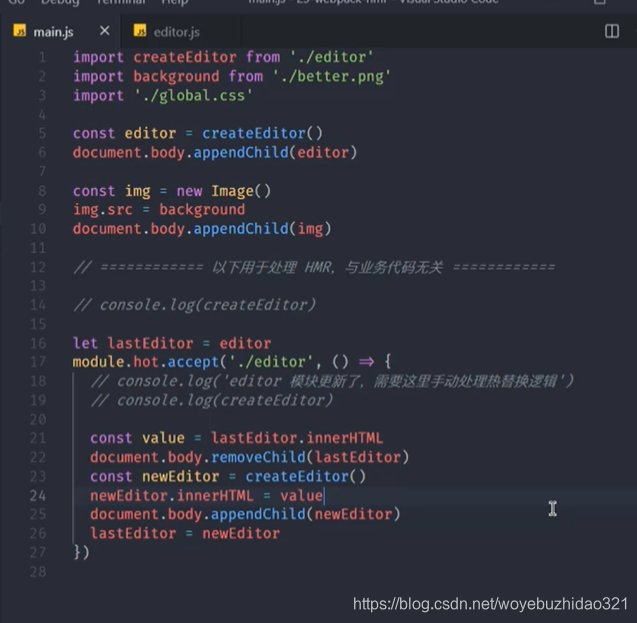This screenshot has height=623, width=637.
Task: Click 'lastEditor = newEditor' on line 26
Action: click(185, 533)
